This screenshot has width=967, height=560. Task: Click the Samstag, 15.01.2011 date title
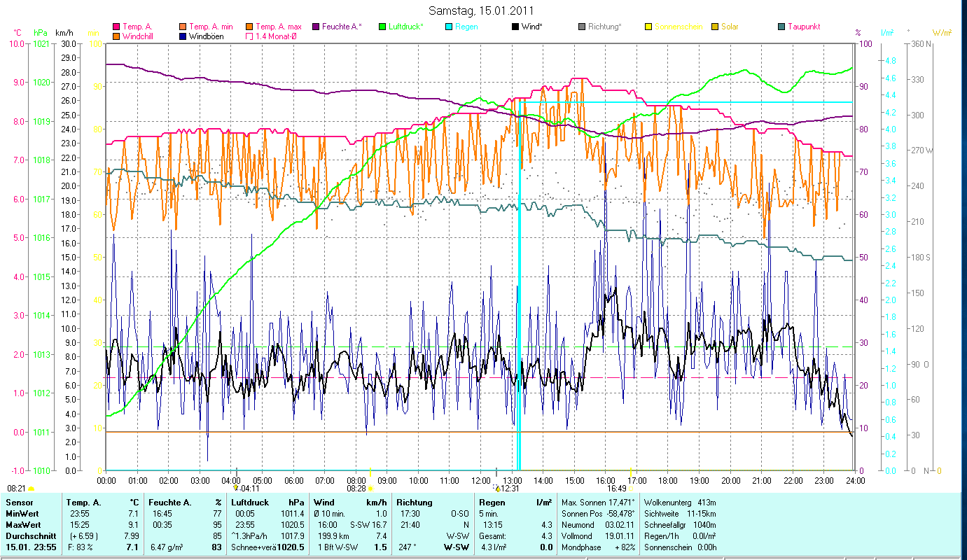483,11
